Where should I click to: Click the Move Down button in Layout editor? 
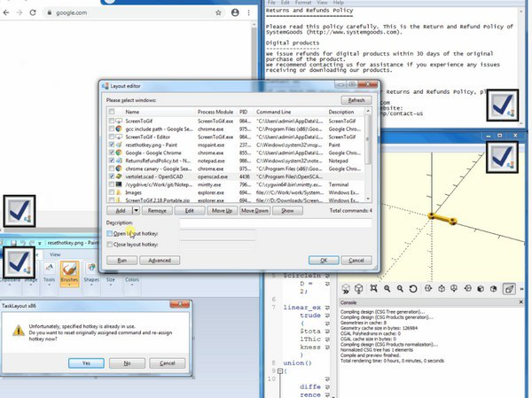tap(254, 211)
